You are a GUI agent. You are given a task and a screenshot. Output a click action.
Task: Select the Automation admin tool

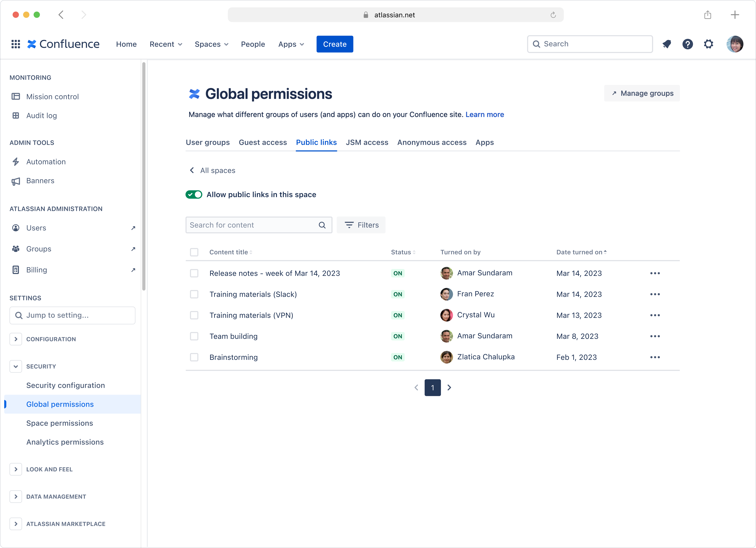(46, 162)
